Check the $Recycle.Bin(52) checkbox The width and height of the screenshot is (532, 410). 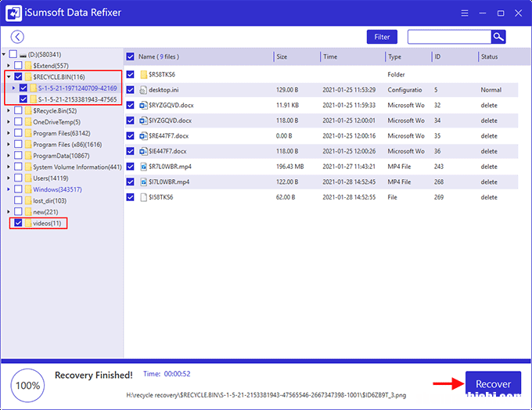18,110
